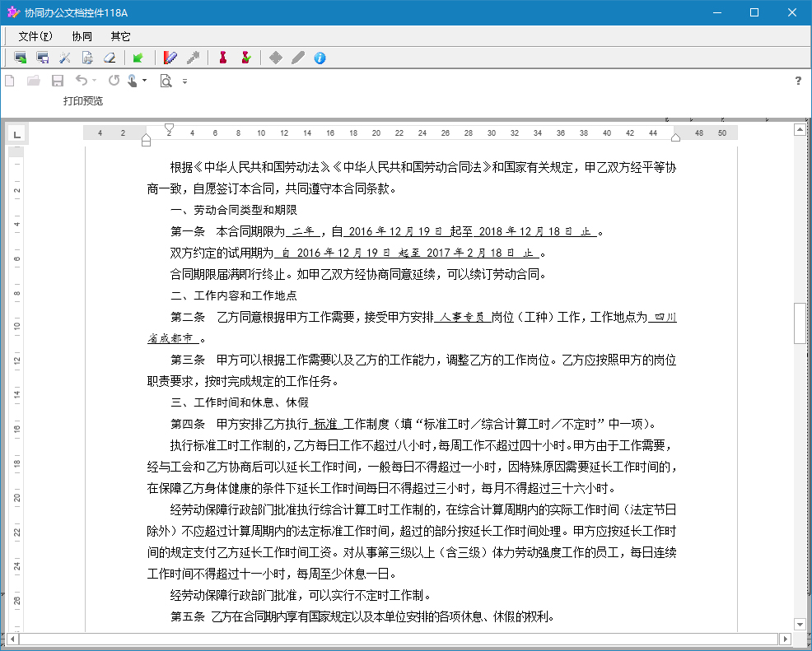812x651 pixels.
Task: Click the text 第一条 in the document
Action: click(188, 231)
